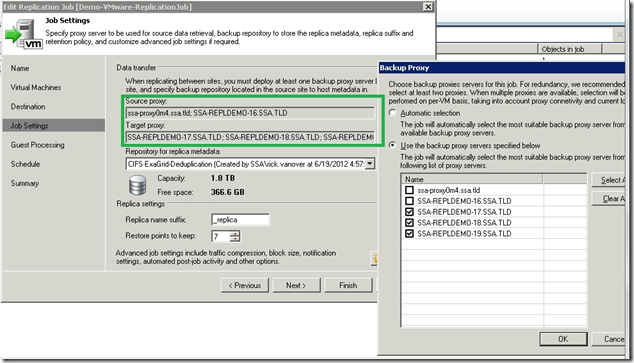Select Use the backup proxy servers specified below
This screenshot has width=634, height=363.
[x=392, y=145]
